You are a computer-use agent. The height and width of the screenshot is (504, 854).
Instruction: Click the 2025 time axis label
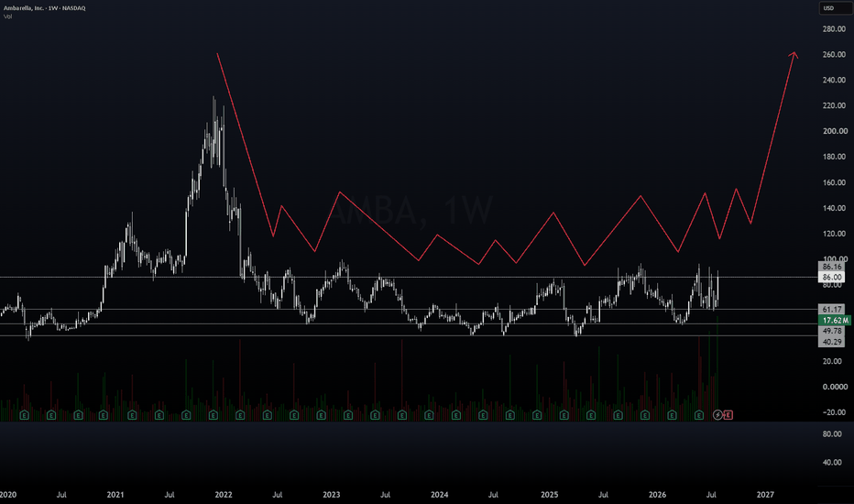pyautogui.click(x=549, y=495)
